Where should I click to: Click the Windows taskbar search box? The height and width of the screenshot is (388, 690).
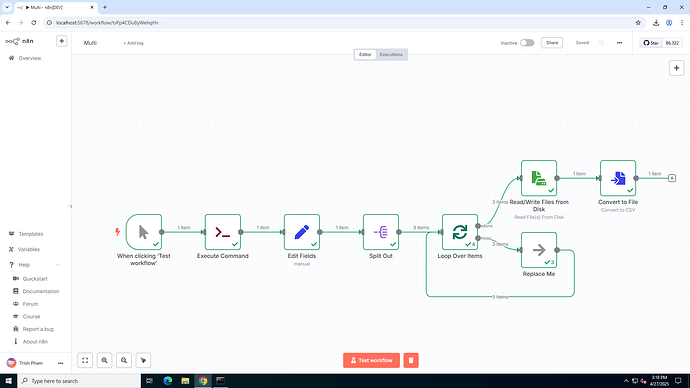point(79,381)
